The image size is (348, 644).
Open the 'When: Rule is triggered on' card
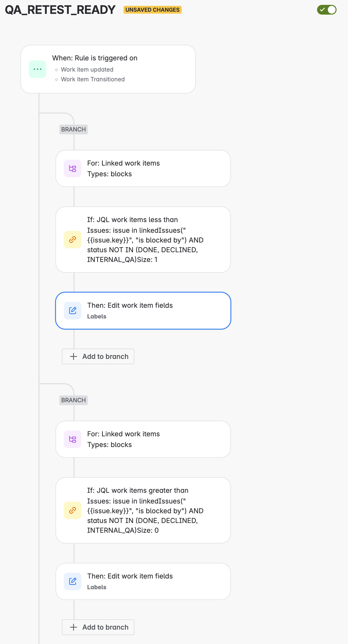[108, 69]
